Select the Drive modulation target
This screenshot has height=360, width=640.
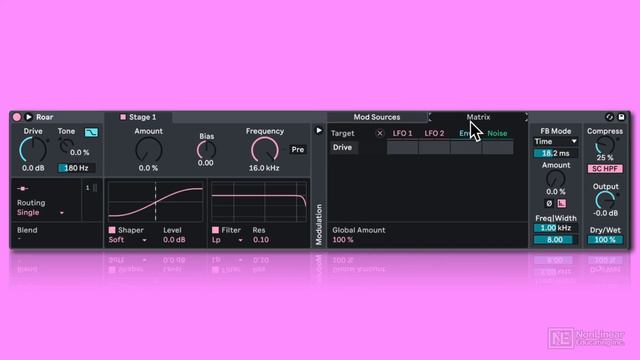tap(342, 148)
